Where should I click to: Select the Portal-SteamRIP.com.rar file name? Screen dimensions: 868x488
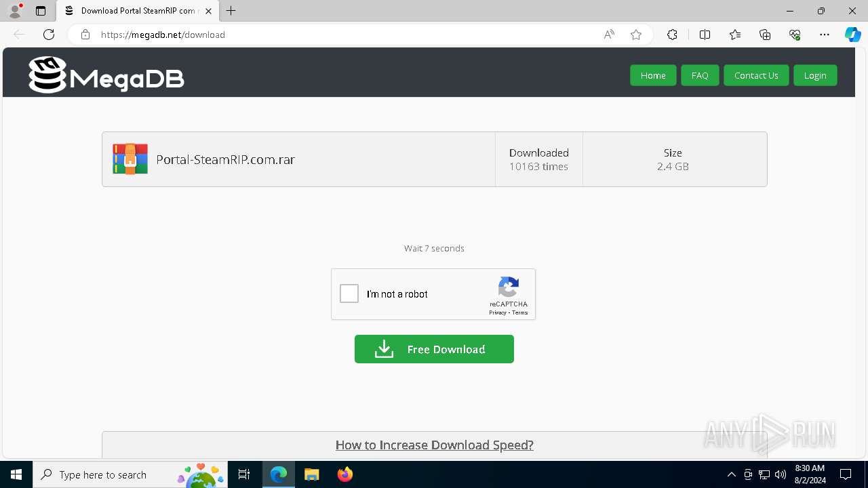pos(225,160)
